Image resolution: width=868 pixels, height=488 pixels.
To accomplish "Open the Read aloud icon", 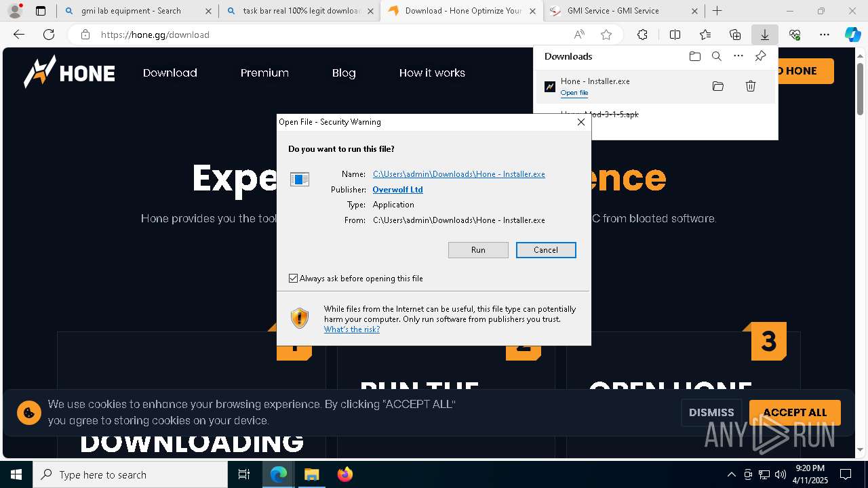I will pos(579,35).
